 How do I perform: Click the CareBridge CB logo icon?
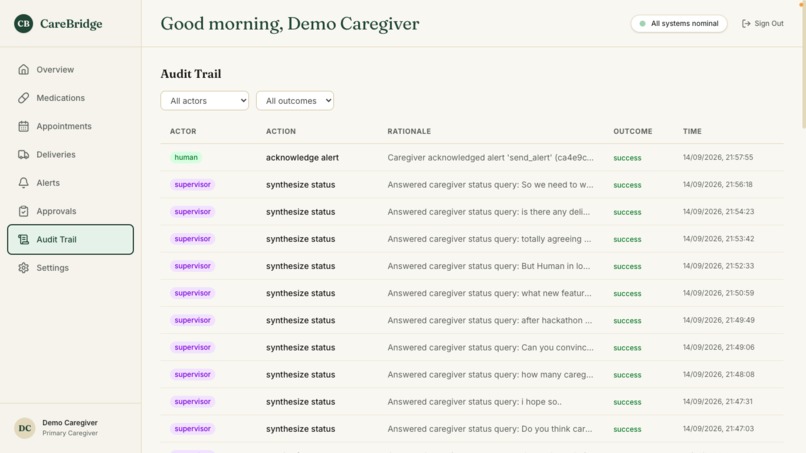24,24
